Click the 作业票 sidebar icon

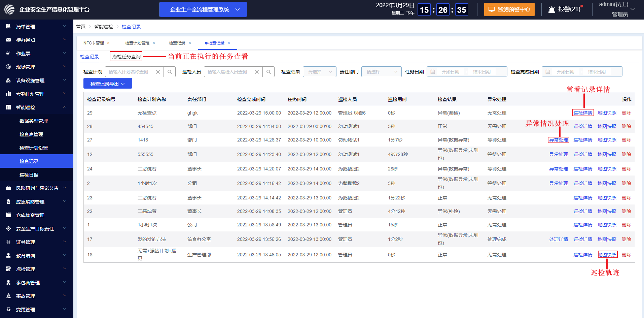[8, 53]
